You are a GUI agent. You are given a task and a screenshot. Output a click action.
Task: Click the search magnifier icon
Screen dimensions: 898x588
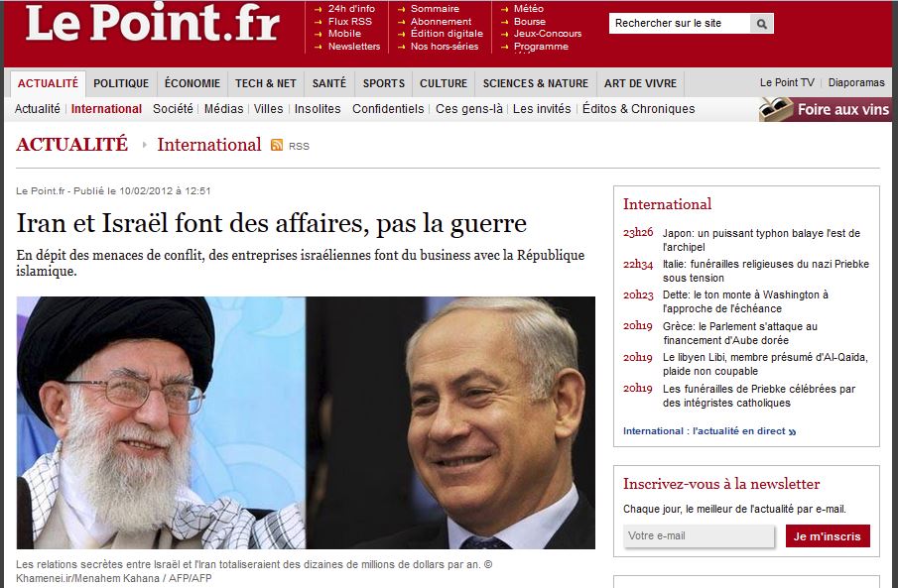coord(762,24)
